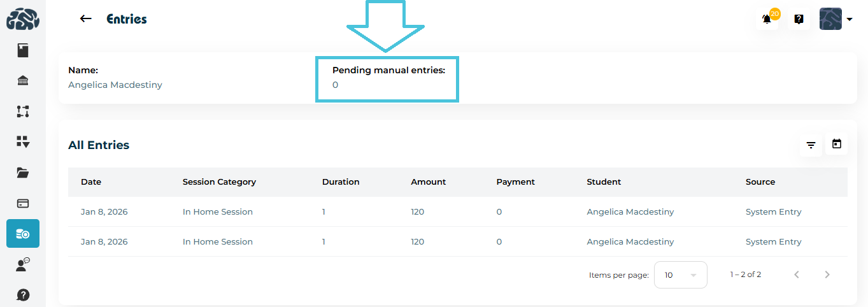The height and width of the screenshot is (307, 868).
Task: Open the help chat bubble icon
Action: click(799, 19)
